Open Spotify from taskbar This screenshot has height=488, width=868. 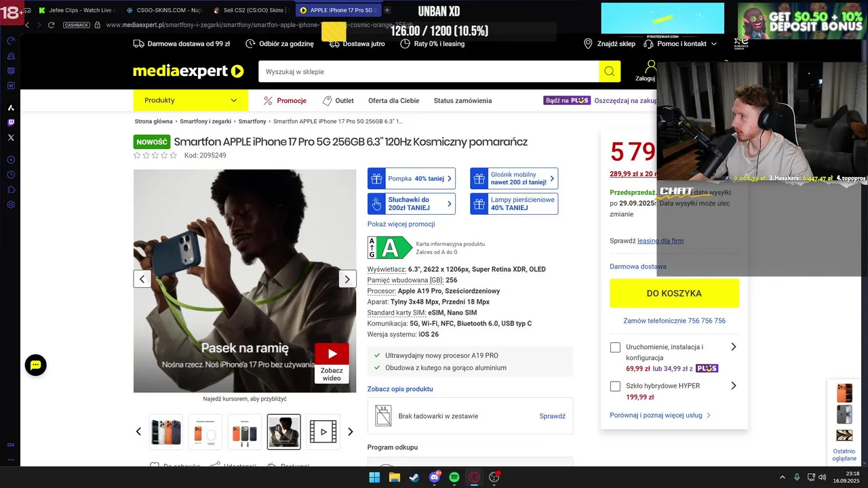tap(454, 477)
